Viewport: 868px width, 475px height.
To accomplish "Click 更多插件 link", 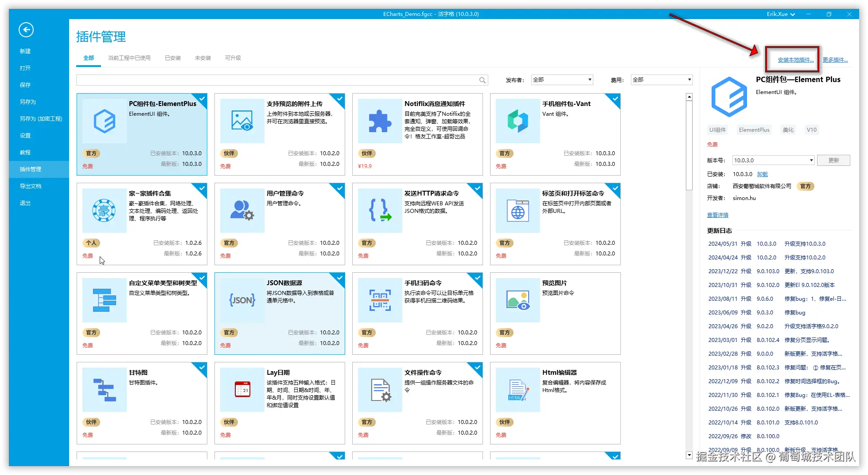I will 835,60.
